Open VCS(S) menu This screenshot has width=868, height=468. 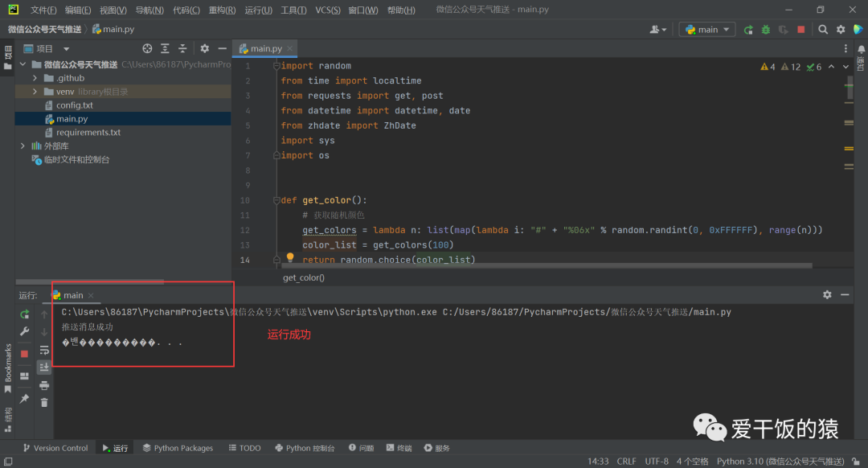pos(328,10)
